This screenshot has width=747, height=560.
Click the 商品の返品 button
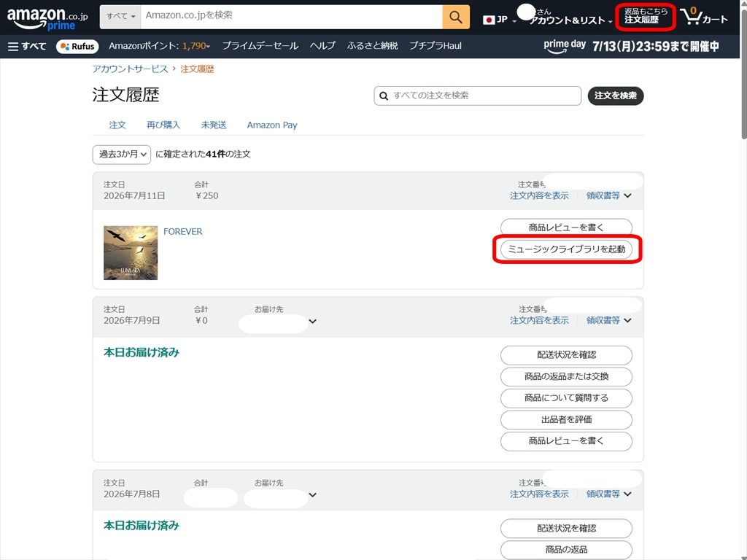(x=566, y=550)
